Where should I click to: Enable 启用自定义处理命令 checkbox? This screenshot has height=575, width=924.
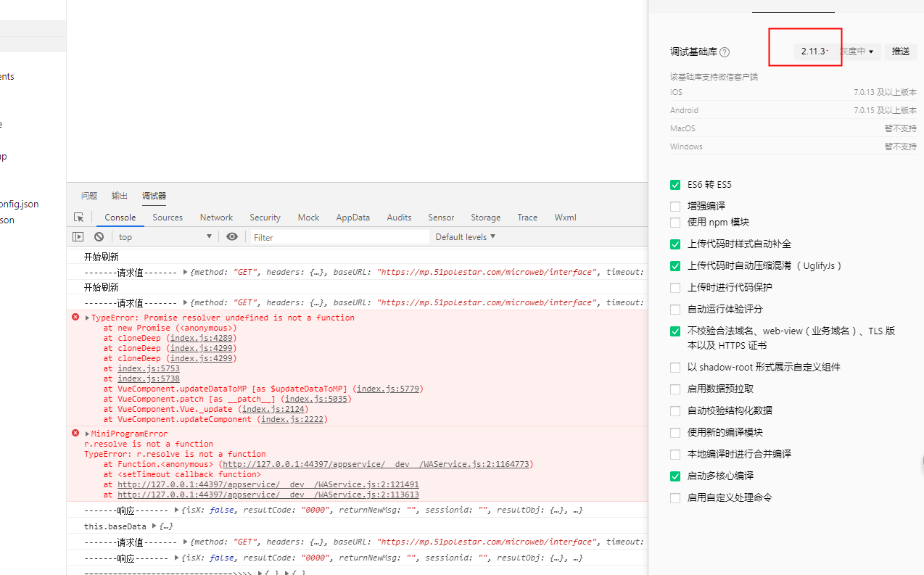tap(675, 498)
